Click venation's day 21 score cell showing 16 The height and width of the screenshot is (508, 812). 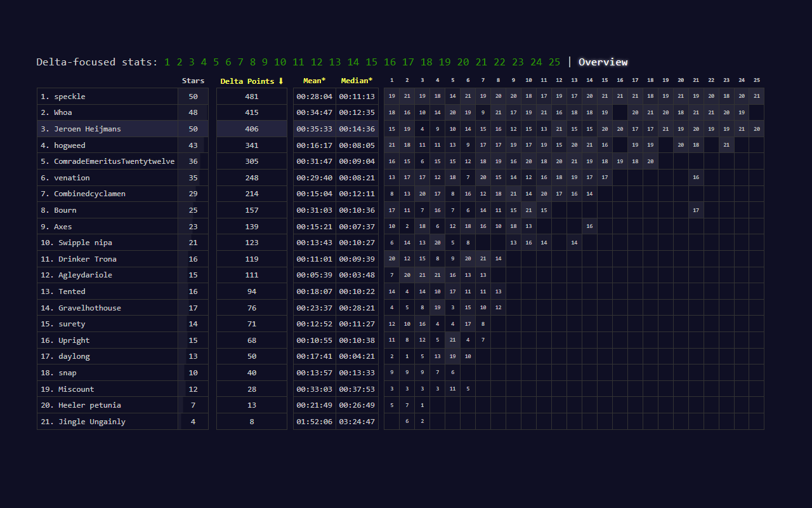pyautogui.click(x=696, y=177)
